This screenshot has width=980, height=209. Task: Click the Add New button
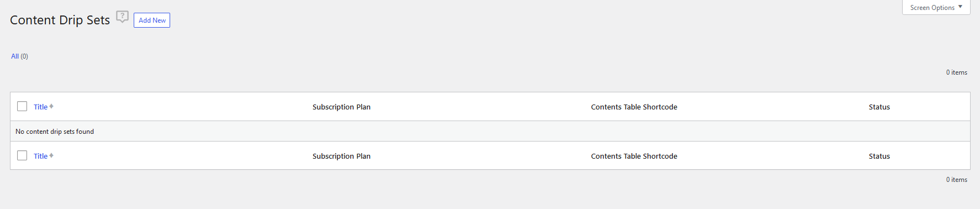pos(152,20)
